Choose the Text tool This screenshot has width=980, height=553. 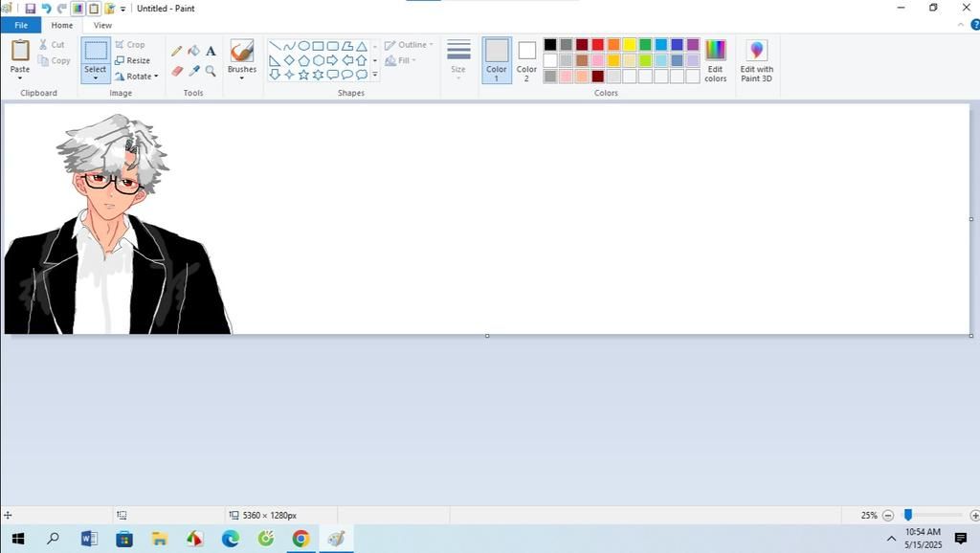click(x=211, y=51)
